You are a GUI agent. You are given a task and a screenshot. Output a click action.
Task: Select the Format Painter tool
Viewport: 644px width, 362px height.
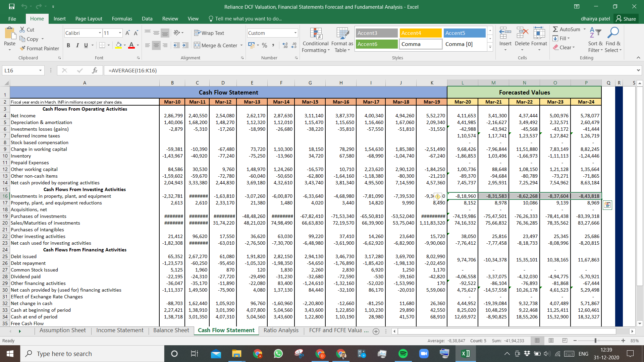tap(39, 48)
